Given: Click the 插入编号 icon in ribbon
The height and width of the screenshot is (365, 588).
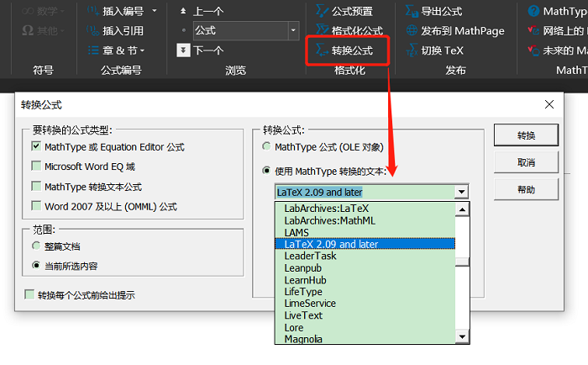Looking at the screenshot, I should point(93,11).
